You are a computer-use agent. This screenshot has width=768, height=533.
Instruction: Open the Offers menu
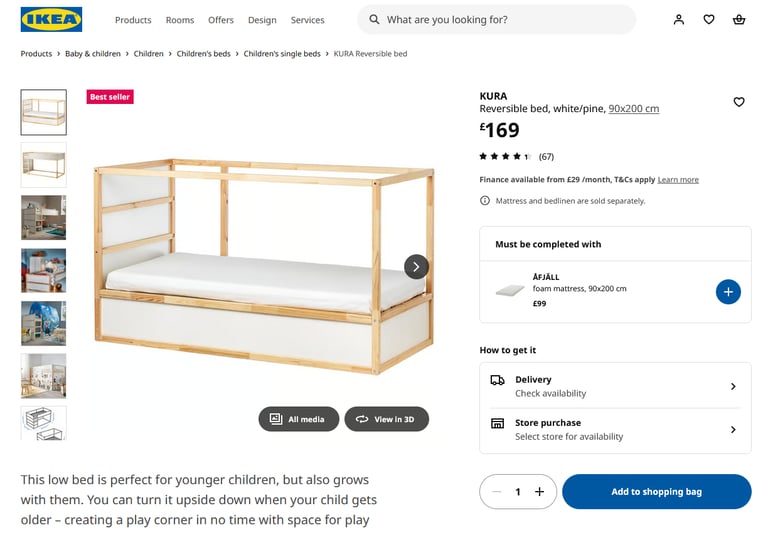221,20
